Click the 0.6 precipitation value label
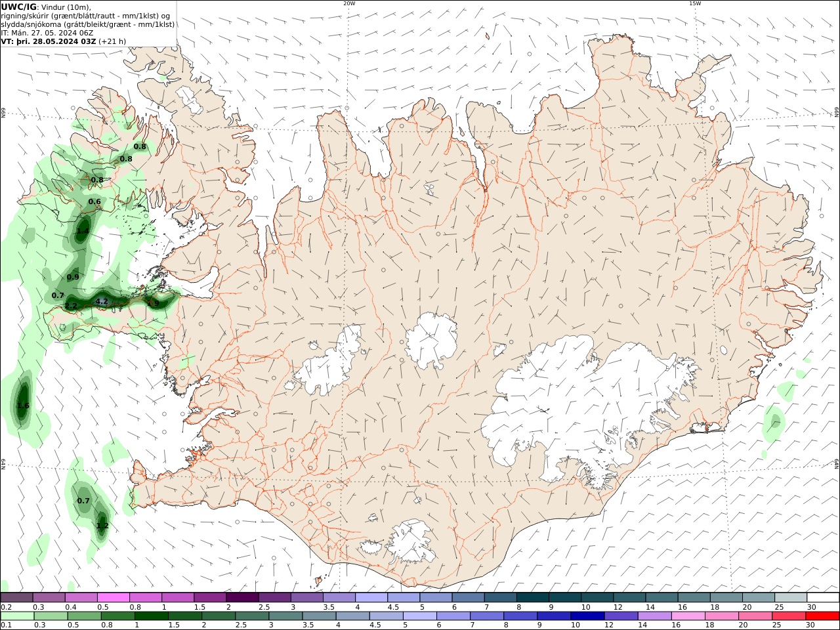The width and height of the screenshot is (840, 630). (94, 201)
